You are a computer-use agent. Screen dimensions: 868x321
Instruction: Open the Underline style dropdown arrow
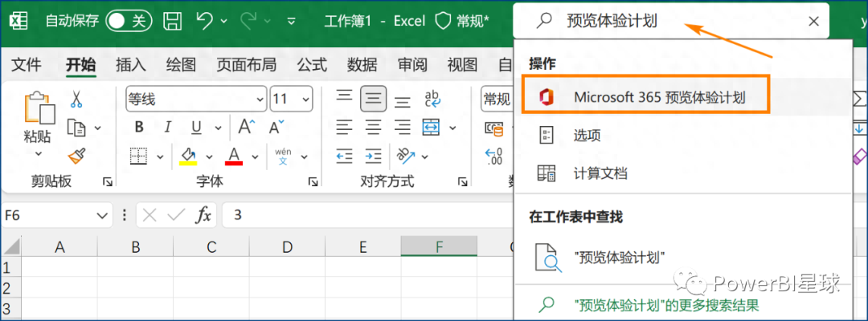click(x=216, y=128)
